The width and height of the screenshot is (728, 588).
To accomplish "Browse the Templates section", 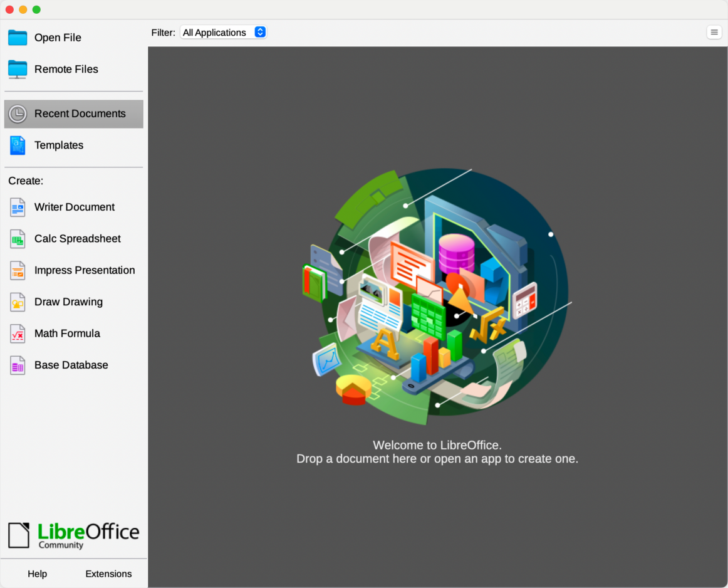I will click(74, 145).
